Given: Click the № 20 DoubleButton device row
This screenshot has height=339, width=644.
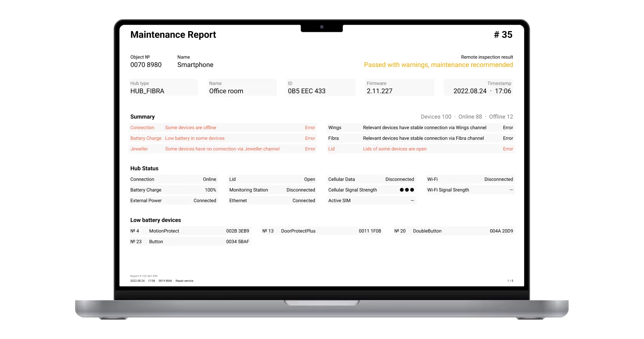Looking at the screenshot, I should pos(453,231).
